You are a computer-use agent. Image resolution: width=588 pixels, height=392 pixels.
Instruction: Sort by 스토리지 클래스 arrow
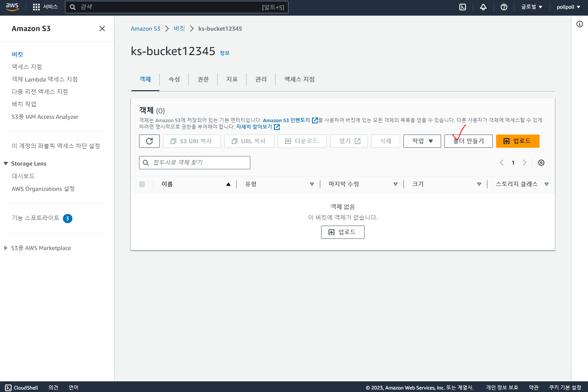[x=547, y=184]
